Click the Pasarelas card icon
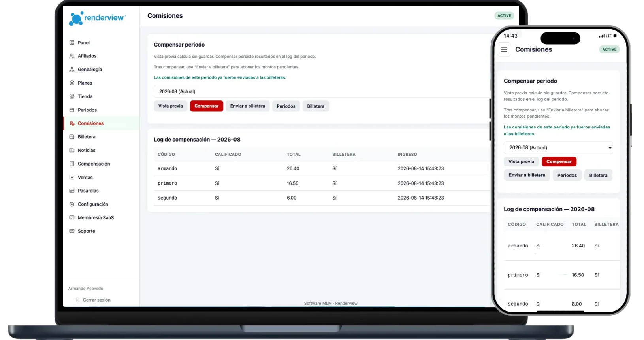Screen dimensions: 644x340 (72, 191)
